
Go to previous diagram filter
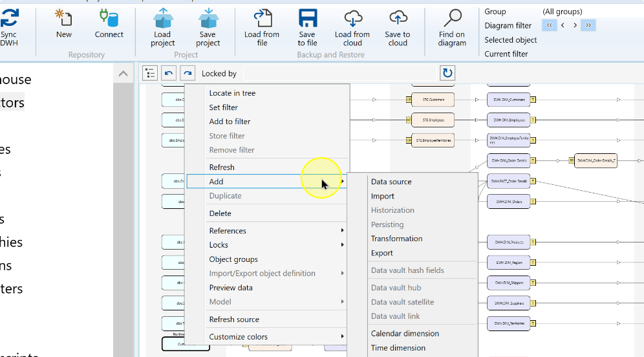[563, 25]
